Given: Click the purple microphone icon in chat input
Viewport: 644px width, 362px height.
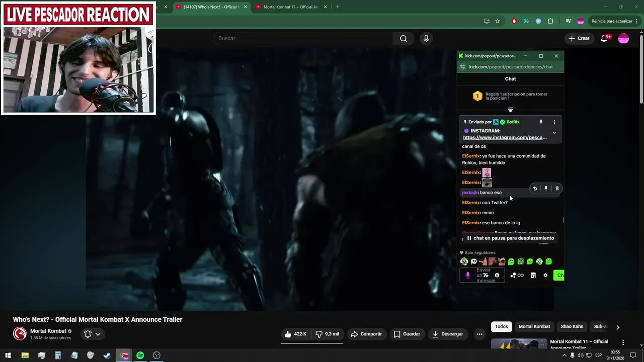Looking at the screenshot, I should tap(467, 275).
